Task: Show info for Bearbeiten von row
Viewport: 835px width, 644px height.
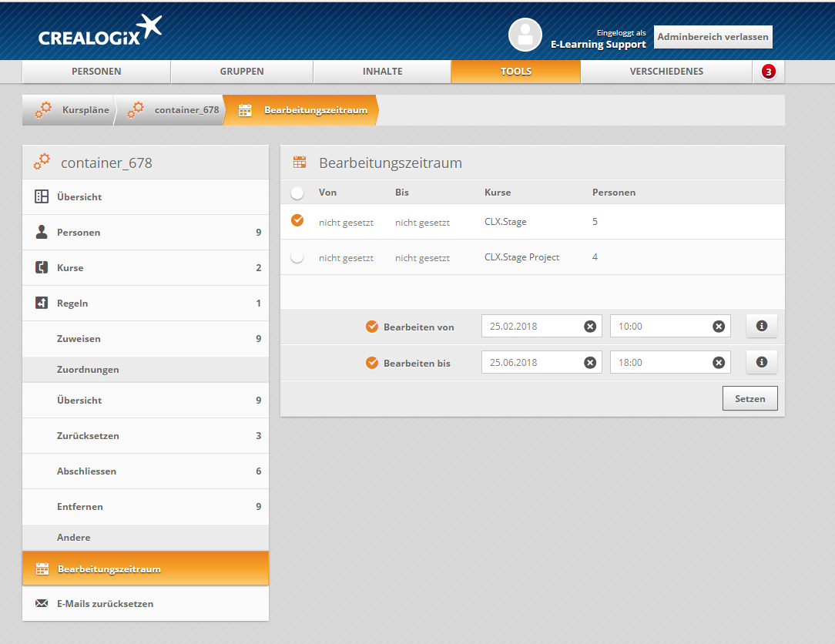Action: point(762,326)
